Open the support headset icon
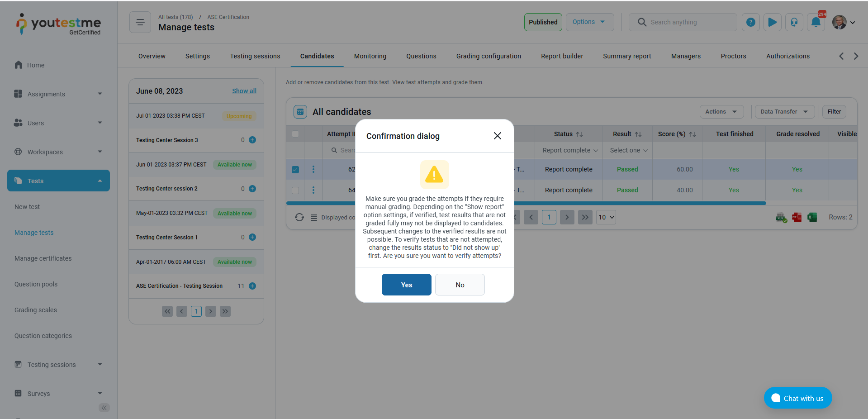This screenshot has width=868, height=419. (x=794, y=22)
